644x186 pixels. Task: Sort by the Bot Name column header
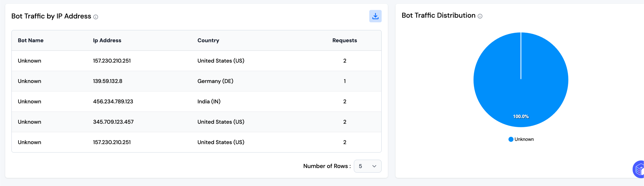coord(30,40)
